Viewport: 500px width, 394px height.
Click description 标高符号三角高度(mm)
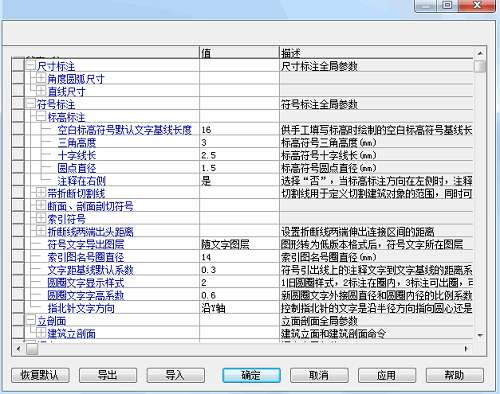point(329,143)
